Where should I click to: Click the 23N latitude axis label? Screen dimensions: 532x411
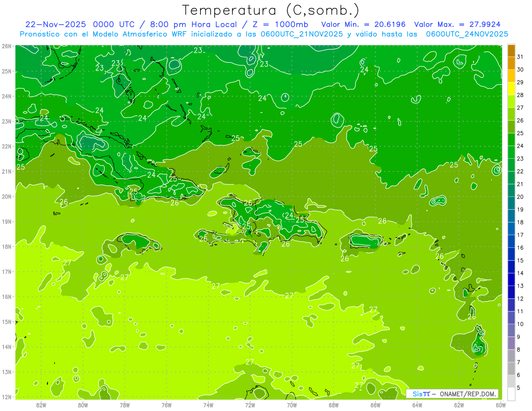pos(6,121)
